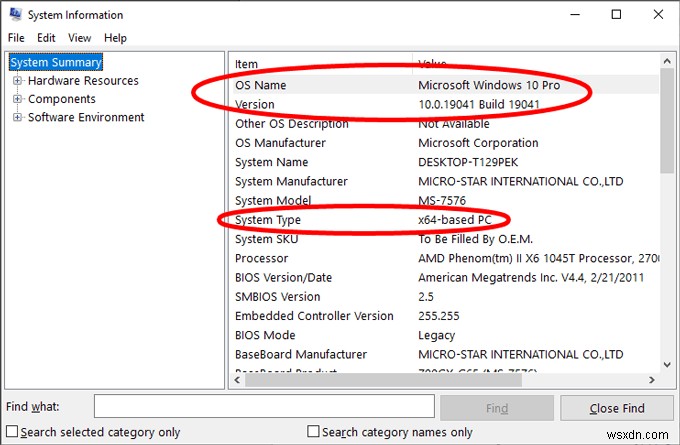Open the View menu

[x=79, y=38]
